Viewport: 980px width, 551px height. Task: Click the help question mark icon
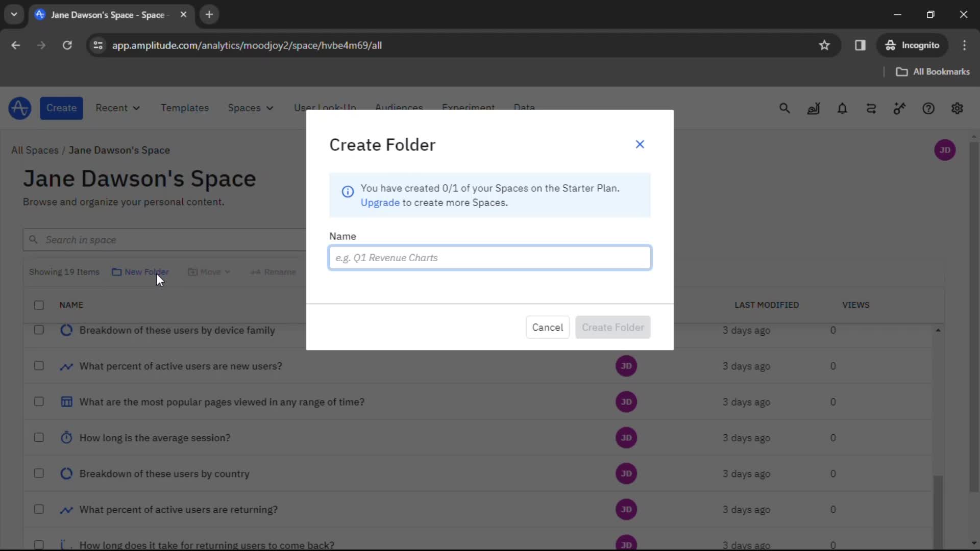coord(929,108)
